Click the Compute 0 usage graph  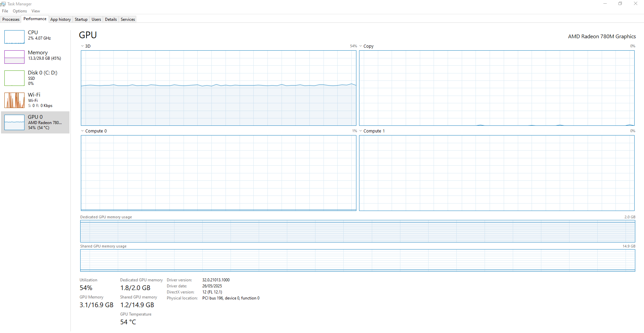click(218, 173)
